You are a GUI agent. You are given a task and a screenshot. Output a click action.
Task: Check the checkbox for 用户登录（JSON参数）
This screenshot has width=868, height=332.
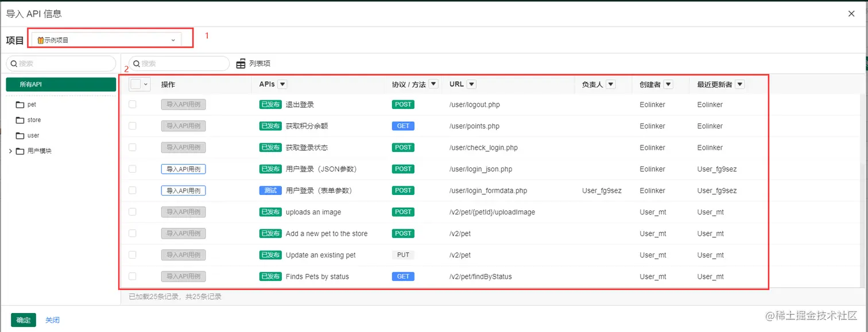click(x=132, y=169)
